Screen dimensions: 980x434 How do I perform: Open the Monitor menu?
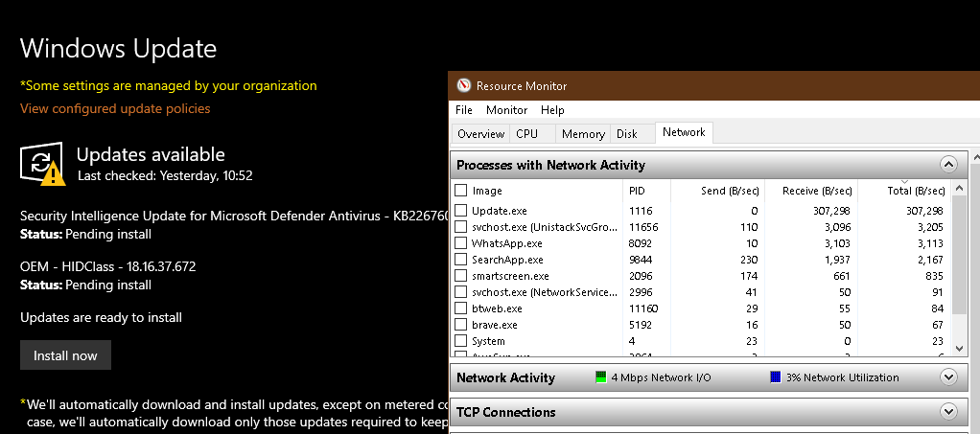[x=507, y=110]
